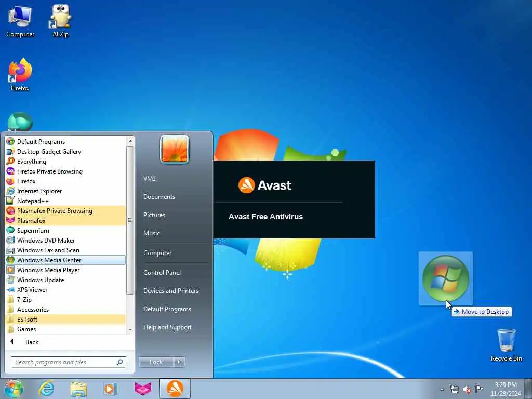
Task: Click the date and time clock
Action: [x=505, y=389]
